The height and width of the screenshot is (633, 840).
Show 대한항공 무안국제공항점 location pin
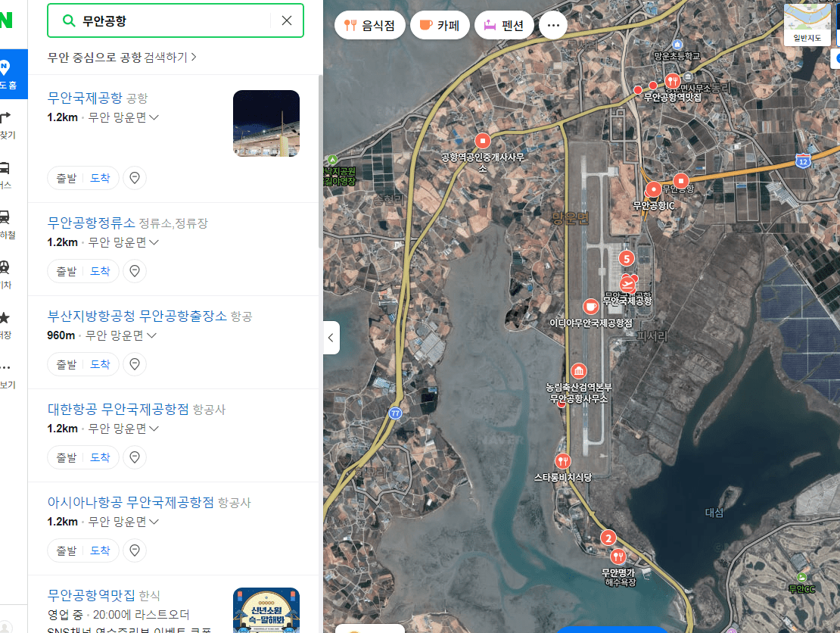pyautogui.click(x=135, y=458)
